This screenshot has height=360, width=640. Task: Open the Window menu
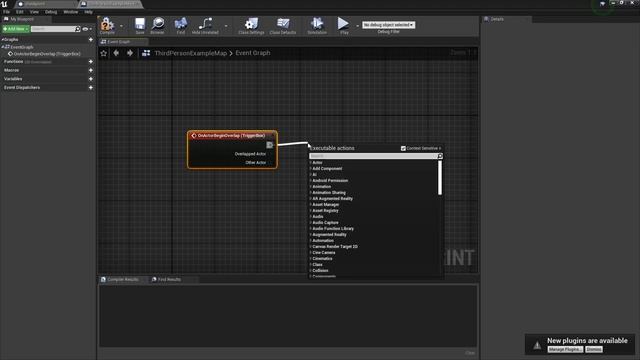coord(71,12)
